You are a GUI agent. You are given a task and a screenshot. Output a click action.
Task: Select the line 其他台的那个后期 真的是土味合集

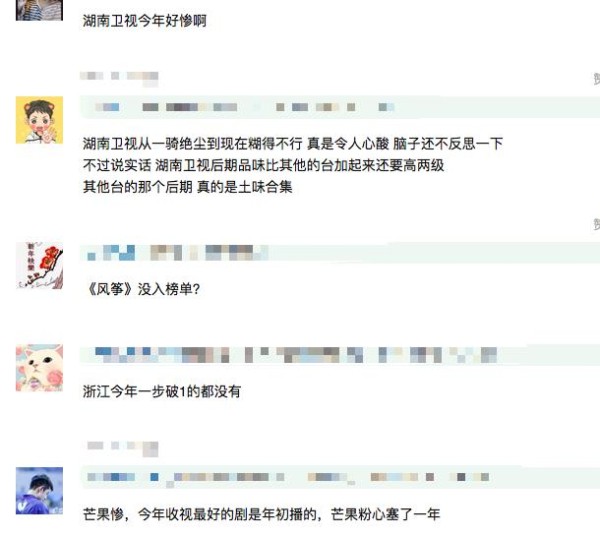pos(188,187)
